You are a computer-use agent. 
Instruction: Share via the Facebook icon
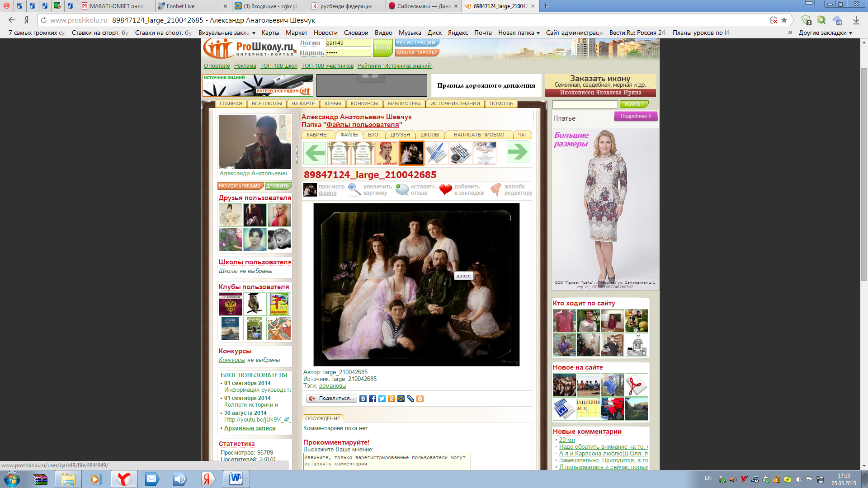pyautogui.click(x=373, y=399)
